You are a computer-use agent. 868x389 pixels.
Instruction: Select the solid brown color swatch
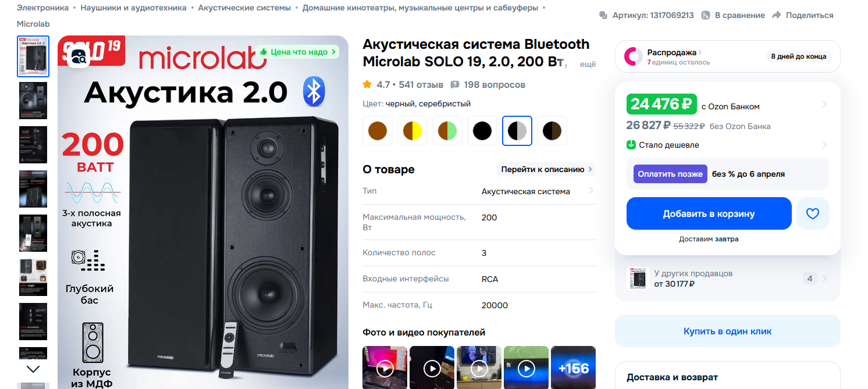(x=378, y=131)
